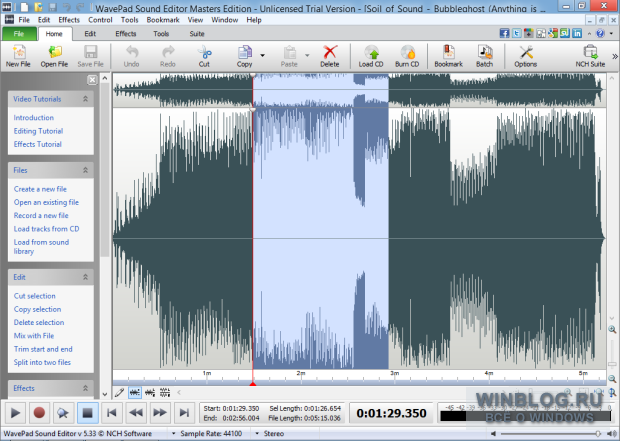This screenshot has width=620, height=441.
Task: Open the Editing Tutorial link
Action: 38,131
